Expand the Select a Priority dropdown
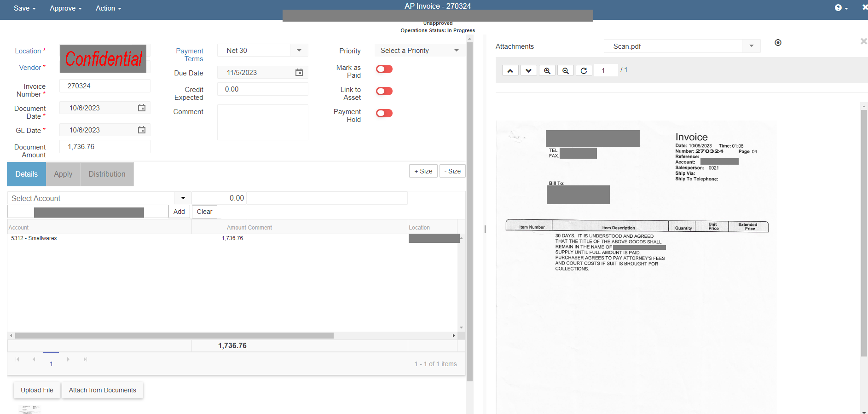Viewport: 868px width, 414px height. click(x=457, y=51)
